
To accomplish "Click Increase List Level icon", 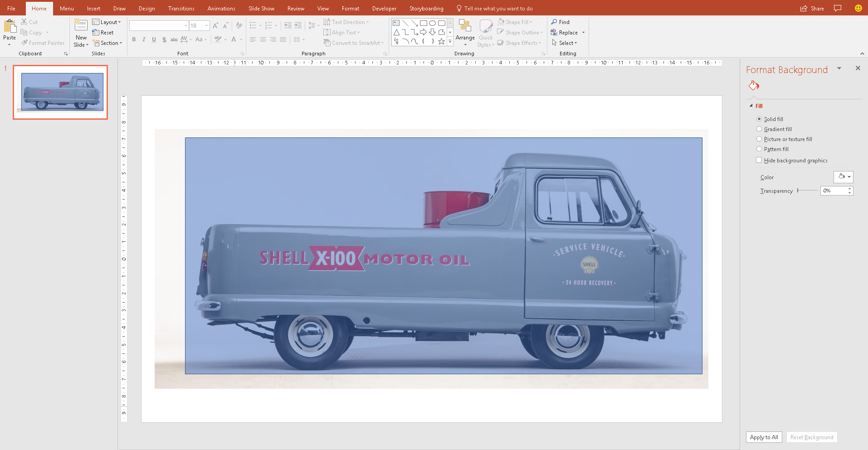I will tap(298, 25).
